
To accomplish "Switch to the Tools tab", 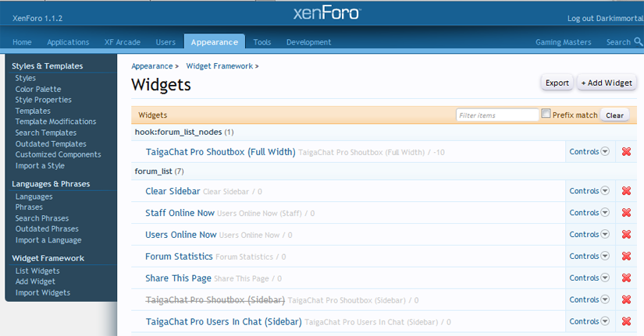I will pyautogui.click(x=262, y=42).
